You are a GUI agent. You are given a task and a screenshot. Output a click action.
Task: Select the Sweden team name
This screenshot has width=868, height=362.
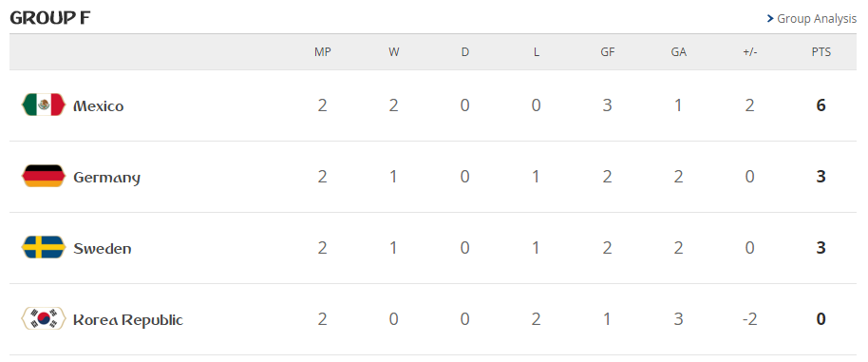pyautogui.click(x=103, y=249)
